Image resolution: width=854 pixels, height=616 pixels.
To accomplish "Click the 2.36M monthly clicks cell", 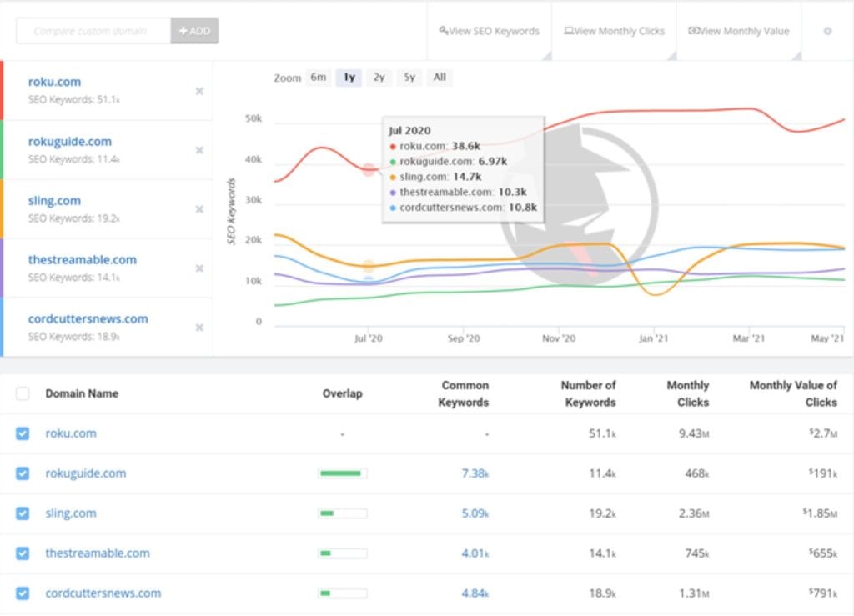I will [x=693, y=513].
